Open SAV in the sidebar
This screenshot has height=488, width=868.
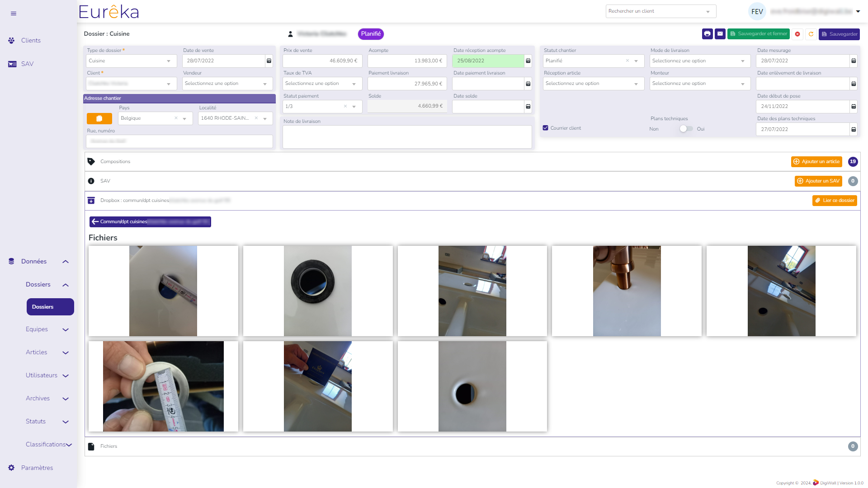coord(27,64)
